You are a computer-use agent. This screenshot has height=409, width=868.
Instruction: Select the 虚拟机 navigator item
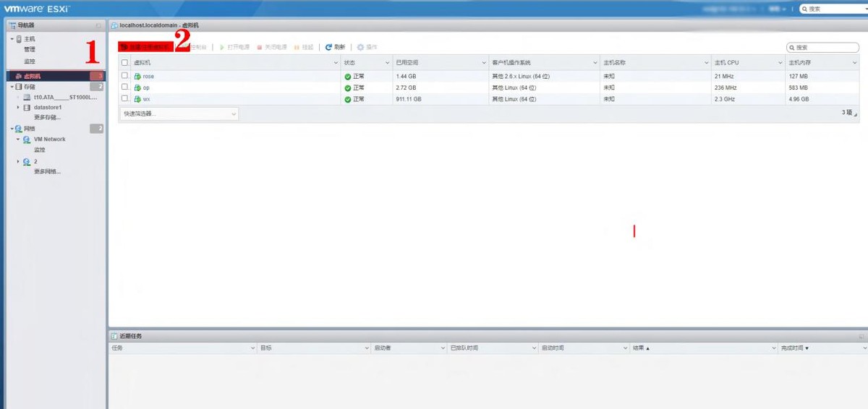[x=56, y=76]
